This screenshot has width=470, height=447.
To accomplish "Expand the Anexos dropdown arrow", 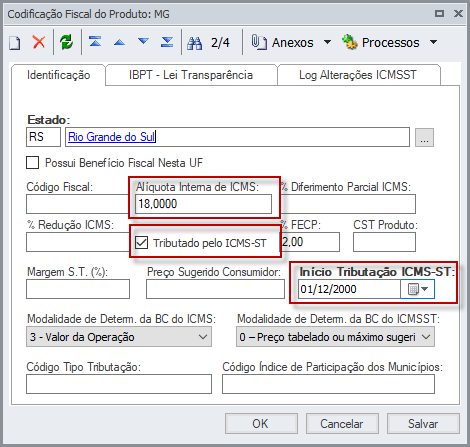I will [x=328, y=42].
